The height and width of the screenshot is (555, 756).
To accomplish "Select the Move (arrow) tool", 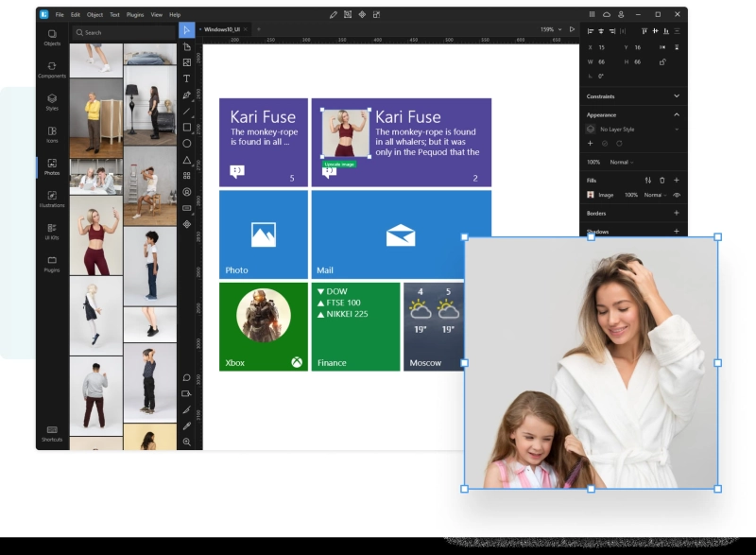I will pos(186,30).
